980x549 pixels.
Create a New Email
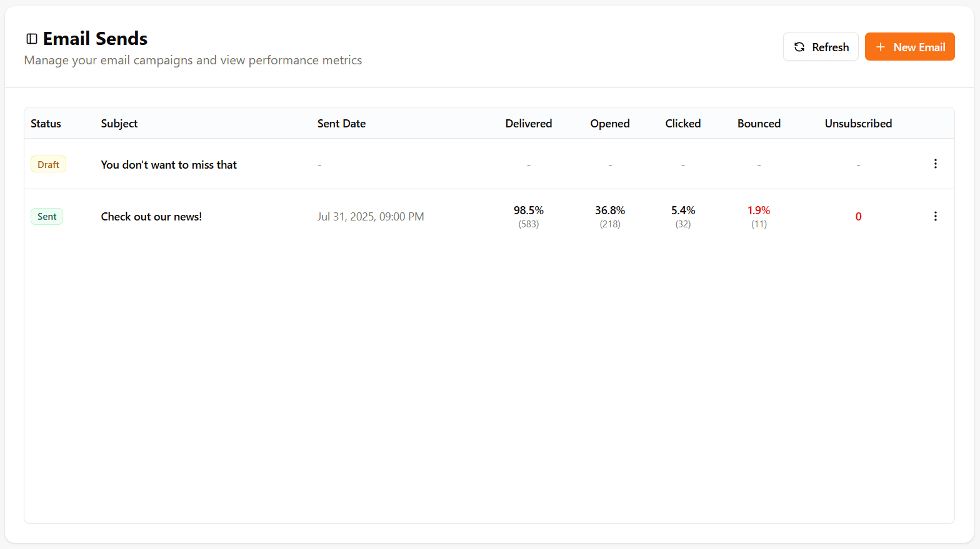click(909, 47)
